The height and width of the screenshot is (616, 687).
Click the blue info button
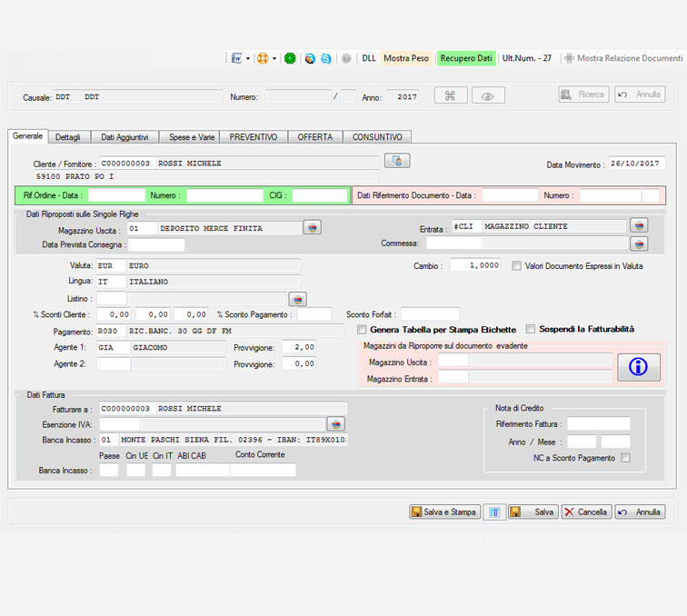click(638, 367)
